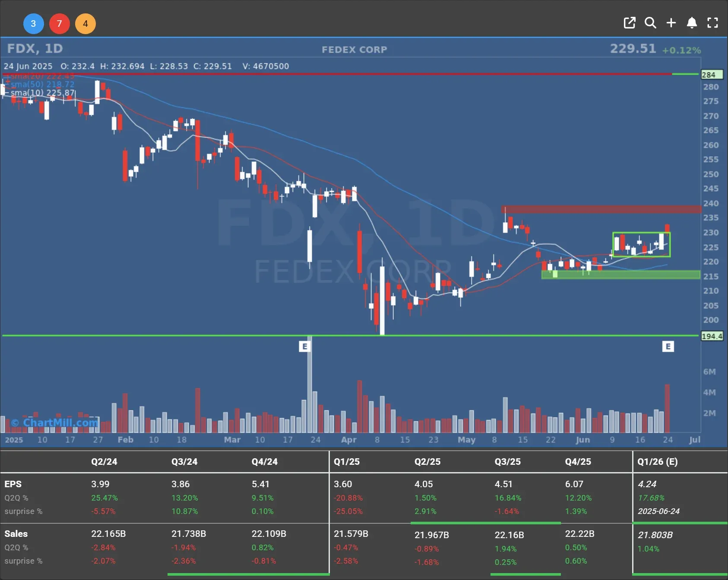Viewport: 728px width, 580px height.
Task: Click EPS value 3.99
Action: point(100,484)
